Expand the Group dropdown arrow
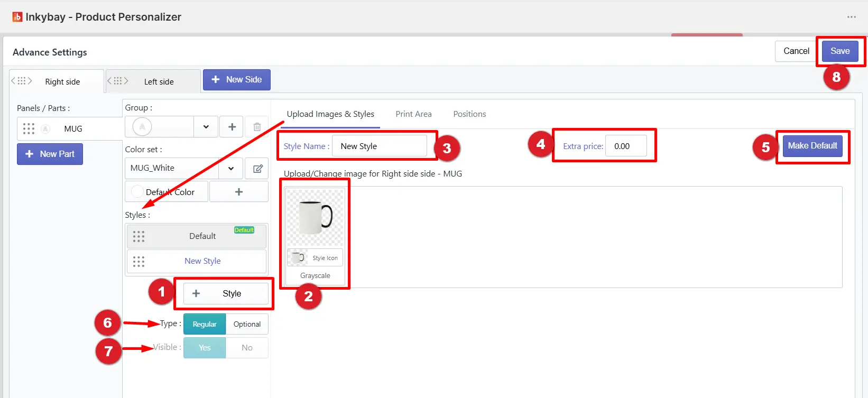The image size is (868, 398). (206, 127)
